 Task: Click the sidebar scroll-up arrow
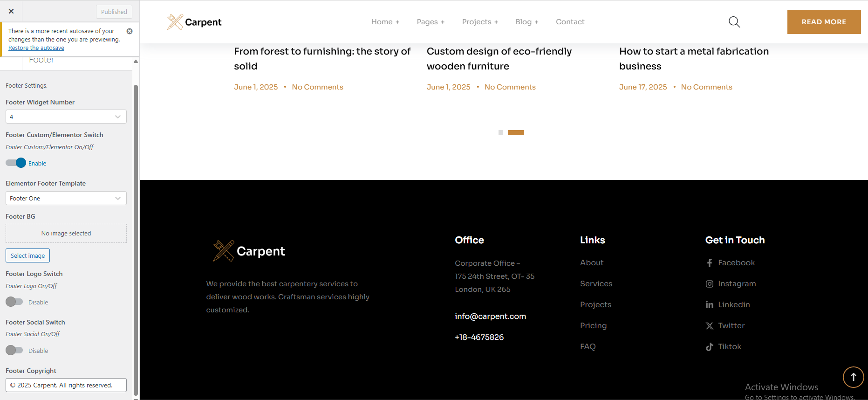tap(136, 61)
